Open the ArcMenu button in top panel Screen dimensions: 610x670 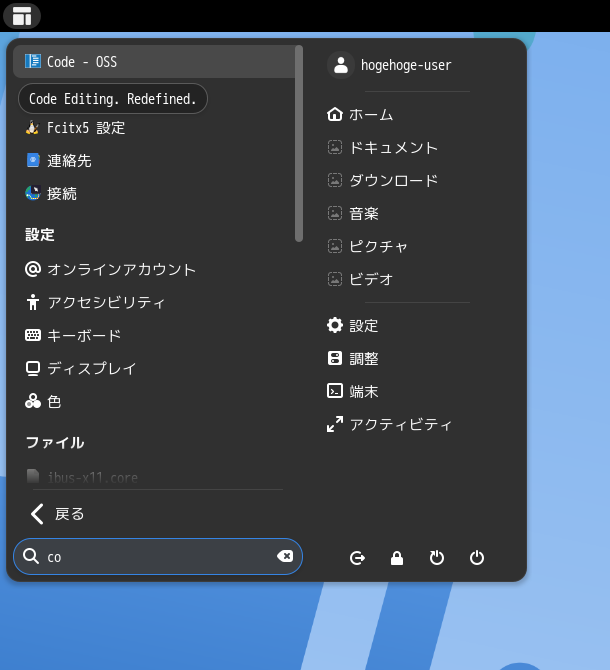pyautogui.click(x=22, y=16)
